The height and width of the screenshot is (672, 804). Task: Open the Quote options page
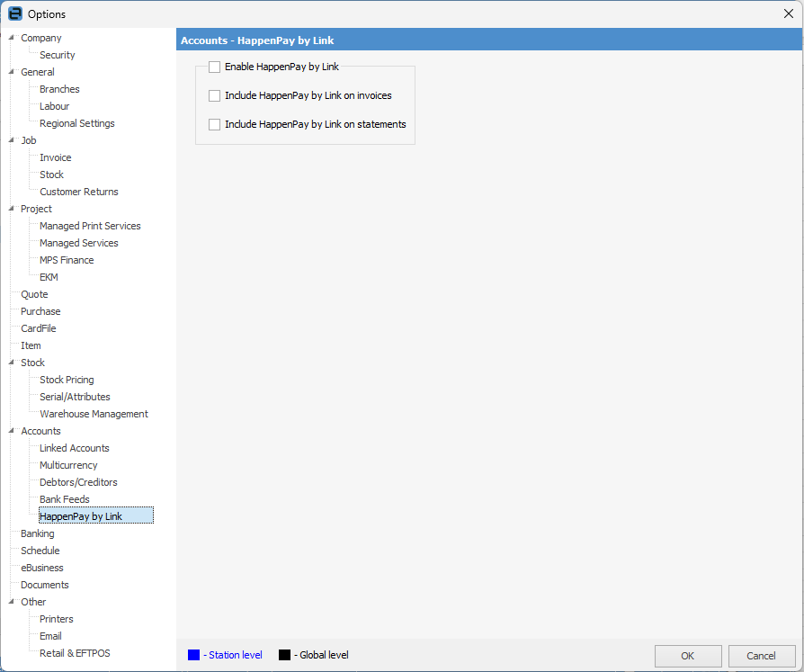tap(34, 294)
